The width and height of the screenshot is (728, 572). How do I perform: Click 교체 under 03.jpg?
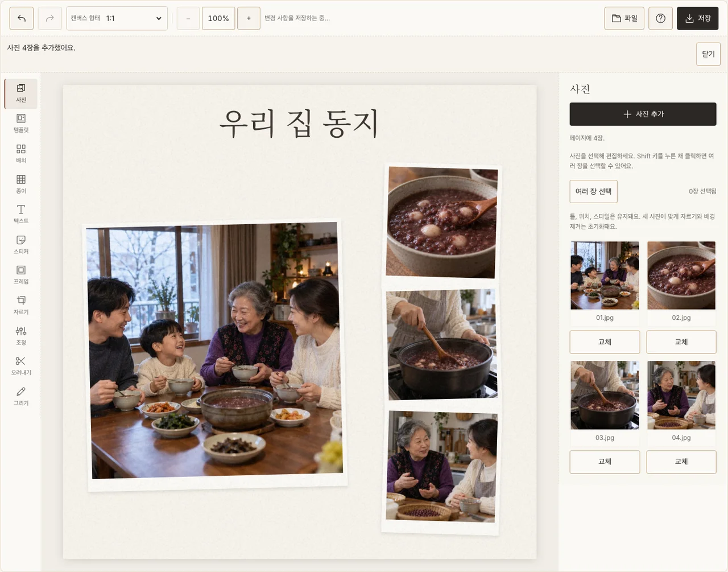(x=605, y=462)
